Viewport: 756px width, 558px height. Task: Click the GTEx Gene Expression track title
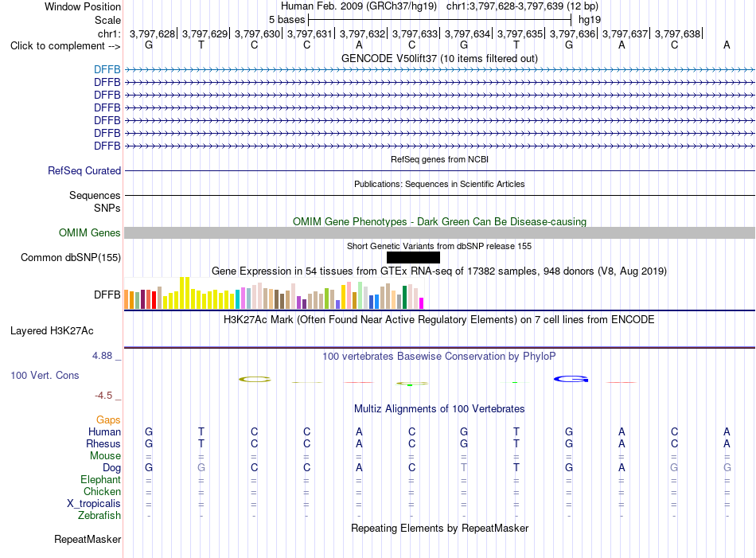point(439,271)
